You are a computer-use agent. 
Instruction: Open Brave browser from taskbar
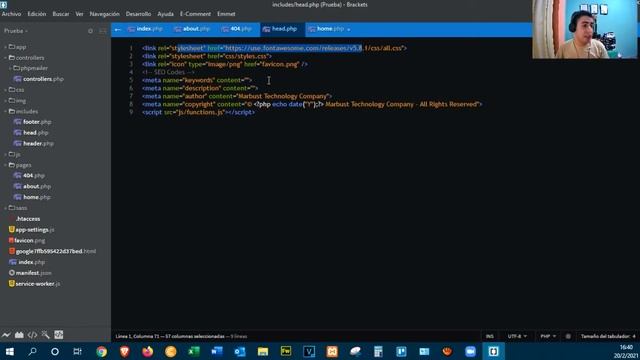[x=124, y=351]
